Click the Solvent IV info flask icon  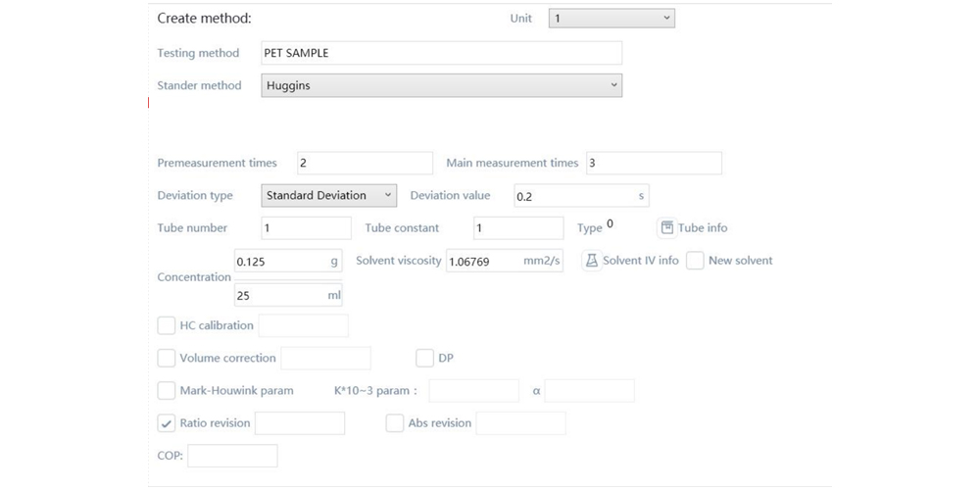point(592,261)
